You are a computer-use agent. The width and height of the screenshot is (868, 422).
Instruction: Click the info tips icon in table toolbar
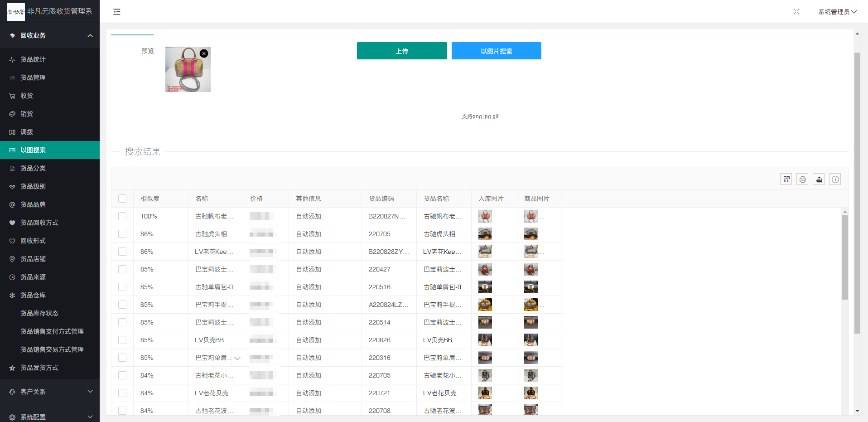(x=835, y=179)
